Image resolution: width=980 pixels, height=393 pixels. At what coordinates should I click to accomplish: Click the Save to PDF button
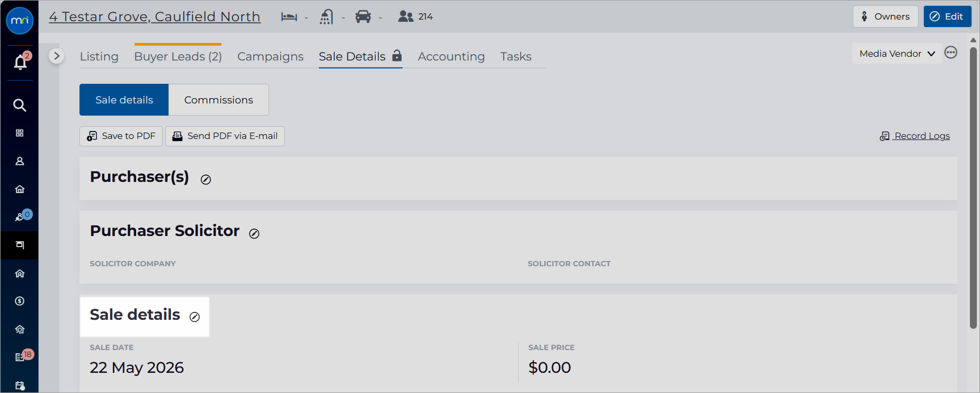(121, 136)
